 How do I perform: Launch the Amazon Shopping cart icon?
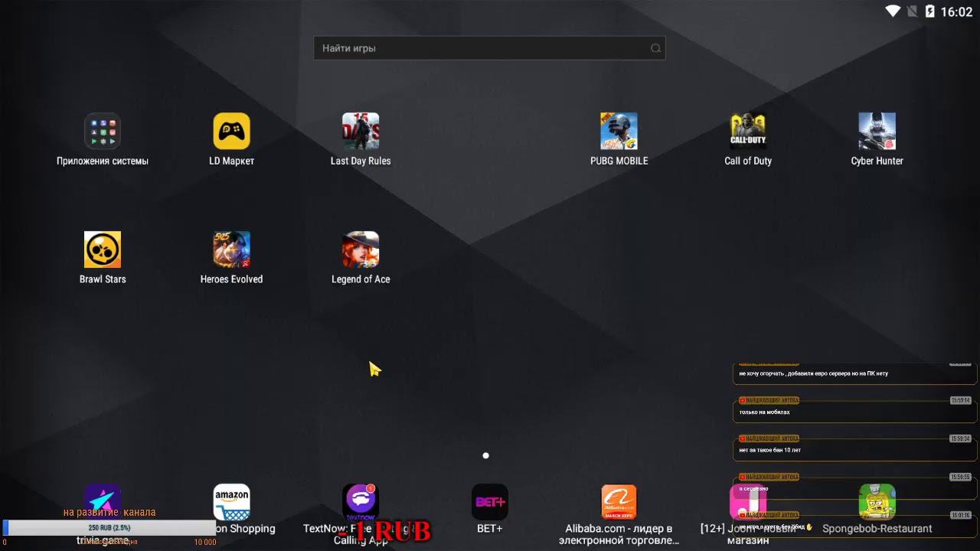coord(231,502)
